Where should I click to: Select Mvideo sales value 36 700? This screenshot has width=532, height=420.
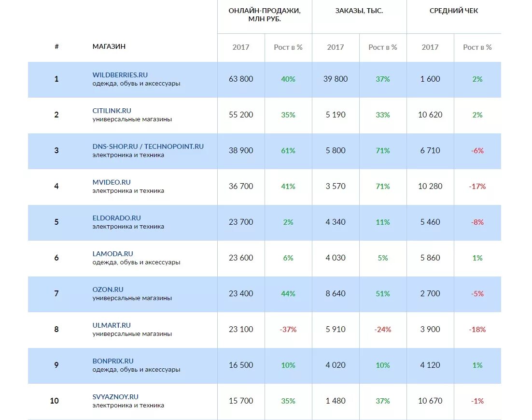coord(241,186)
